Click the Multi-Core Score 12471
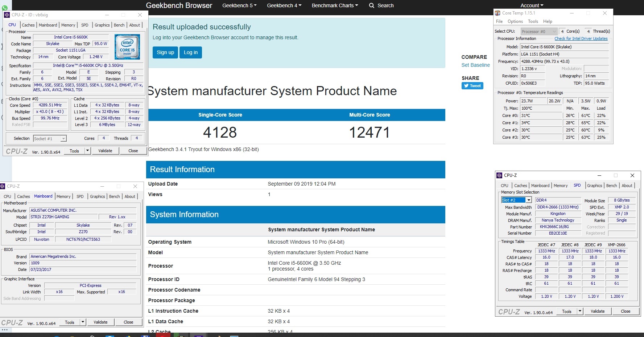Viewport: 644px width, 337px height. pyautogui.click(x=370, y=132)
